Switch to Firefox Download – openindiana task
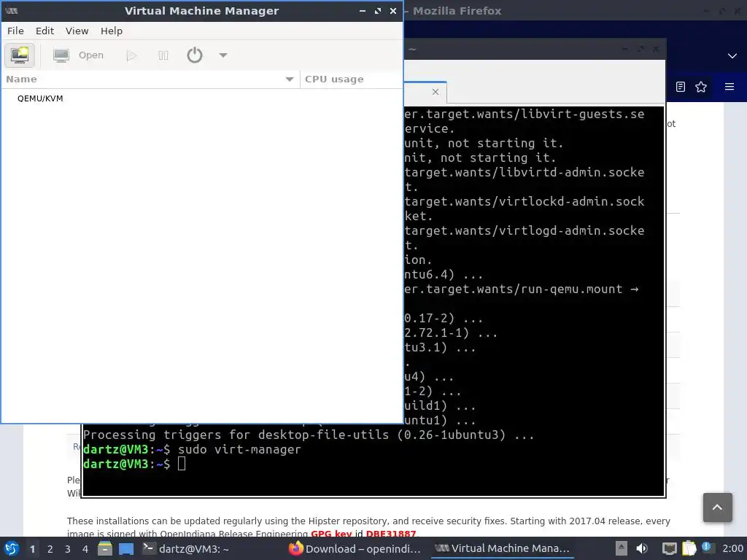747x560 pixels. click(355, 549)
